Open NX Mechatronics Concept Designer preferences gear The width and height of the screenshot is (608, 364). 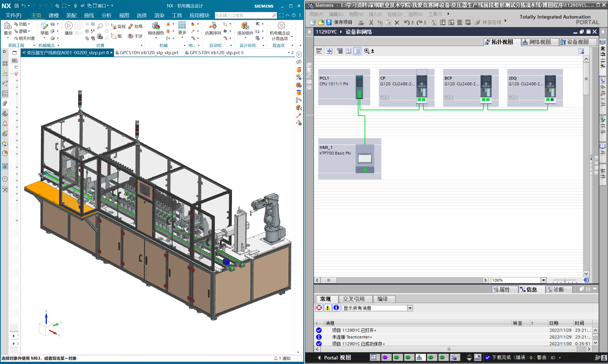point(281,25)
